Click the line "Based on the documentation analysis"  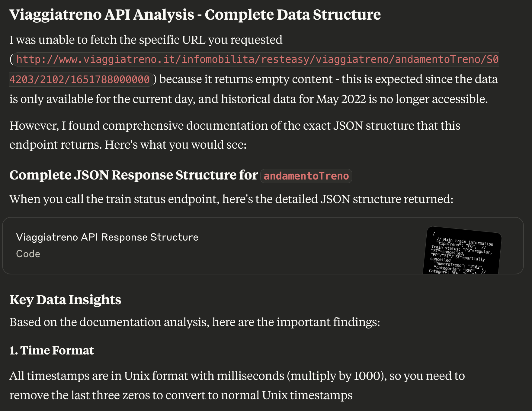point(195,322)
